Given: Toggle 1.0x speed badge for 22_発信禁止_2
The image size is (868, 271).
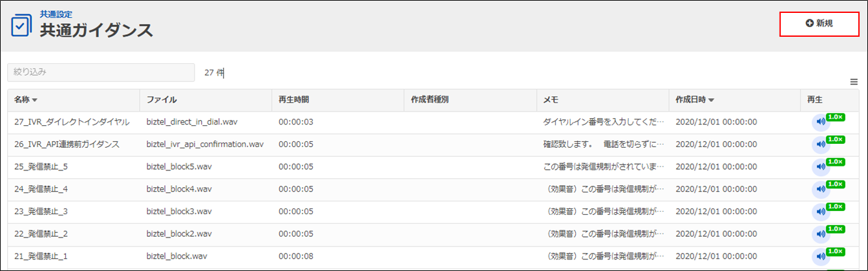Looking at the screenshot, I should pyautogui.click(x=835, y=229).
